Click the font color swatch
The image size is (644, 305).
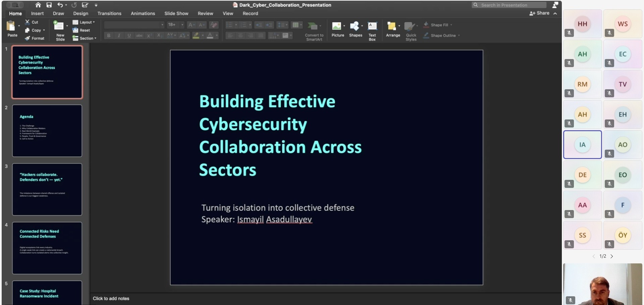point(210,36)
